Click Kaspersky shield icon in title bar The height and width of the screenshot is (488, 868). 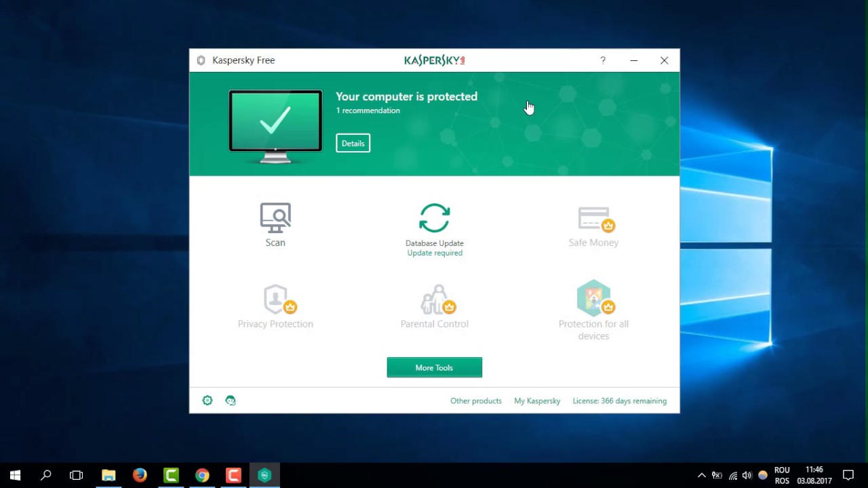[201, 60]
